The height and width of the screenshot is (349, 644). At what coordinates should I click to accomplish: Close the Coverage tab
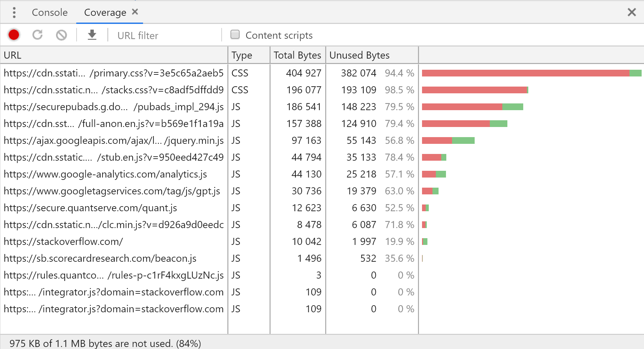(x=135, y=12)
